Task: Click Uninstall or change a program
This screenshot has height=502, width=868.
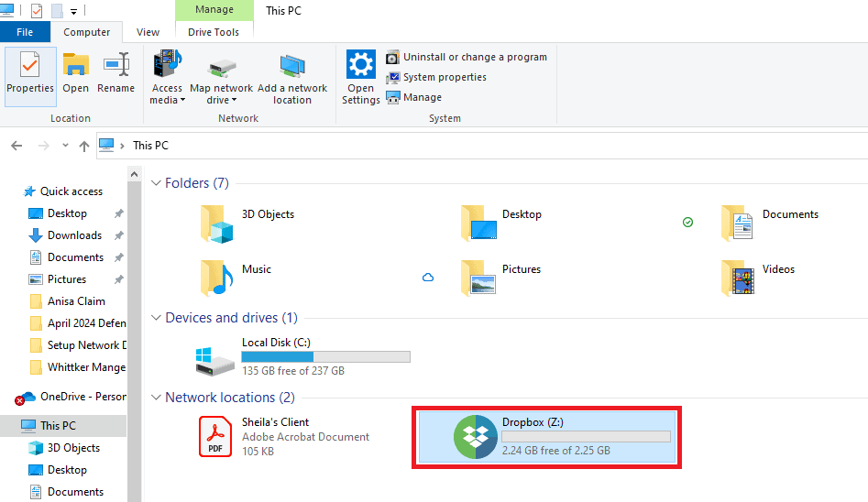Action: pos(467,57)
